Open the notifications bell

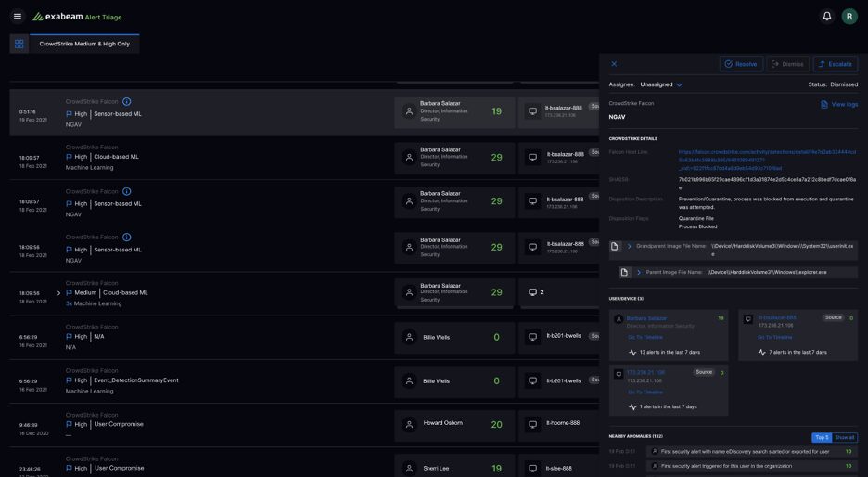826,16
